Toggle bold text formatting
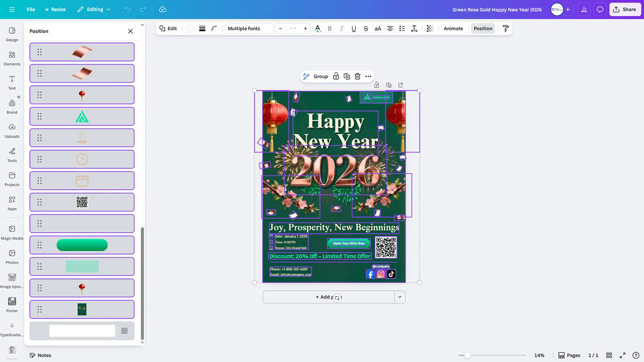Viewport: 644px width, 362px height. point(330,29)
